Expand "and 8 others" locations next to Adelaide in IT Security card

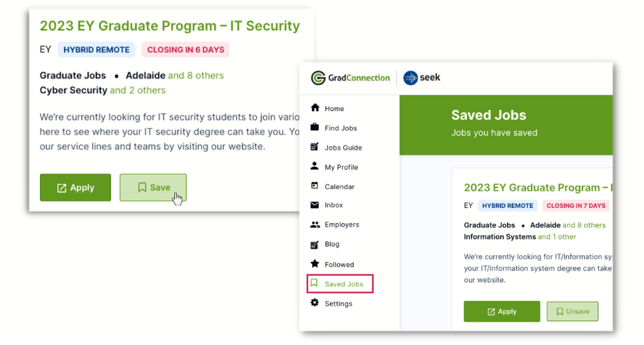(x=196, y=76)
